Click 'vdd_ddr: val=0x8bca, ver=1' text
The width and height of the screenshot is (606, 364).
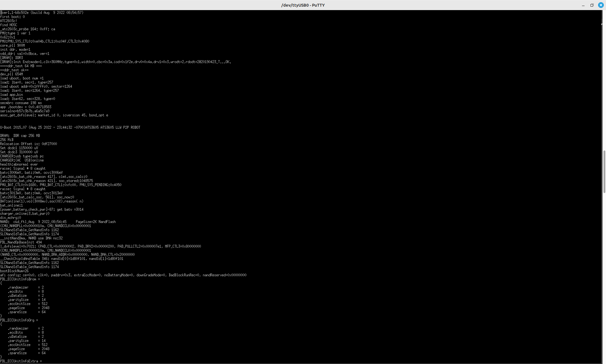tap(25, 54)
